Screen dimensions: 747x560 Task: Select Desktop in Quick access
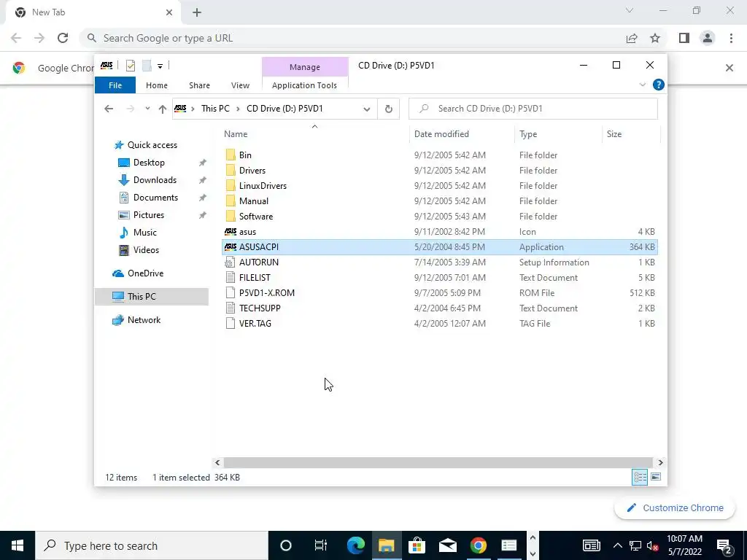click(x=149, y=163)
